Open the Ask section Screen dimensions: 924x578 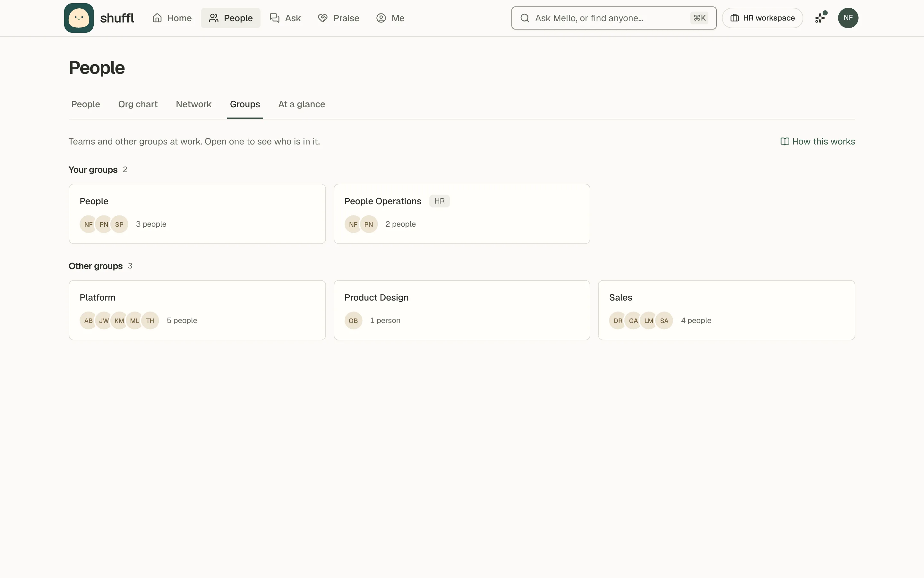[x=285, y=18]
